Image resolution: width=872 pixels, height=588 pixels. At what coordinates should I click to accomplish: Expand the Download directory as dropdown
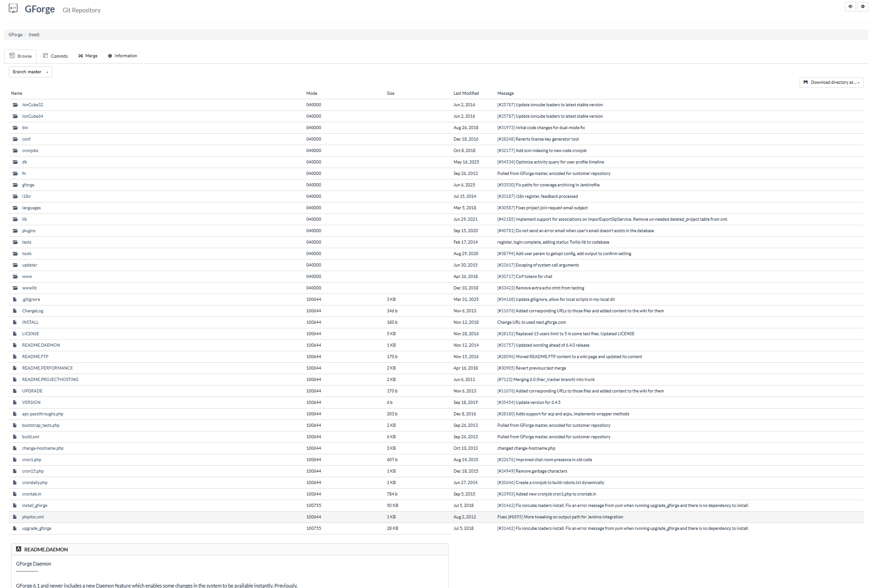pyautogui.click(x=831, y=82)
